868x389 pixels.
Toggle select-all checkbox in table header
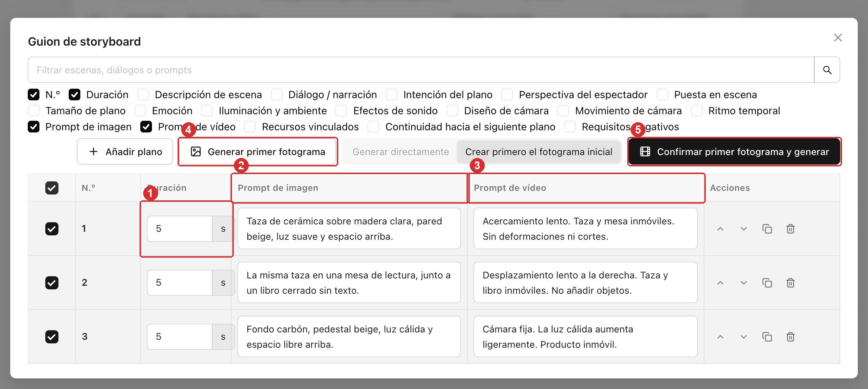point(52,188)
